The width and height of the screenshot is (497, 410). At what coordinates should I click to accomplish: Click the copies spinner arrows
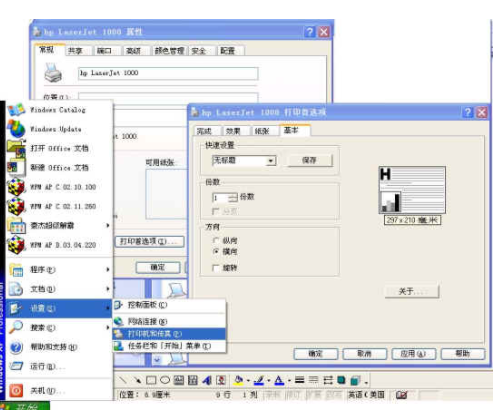(233, 198)
